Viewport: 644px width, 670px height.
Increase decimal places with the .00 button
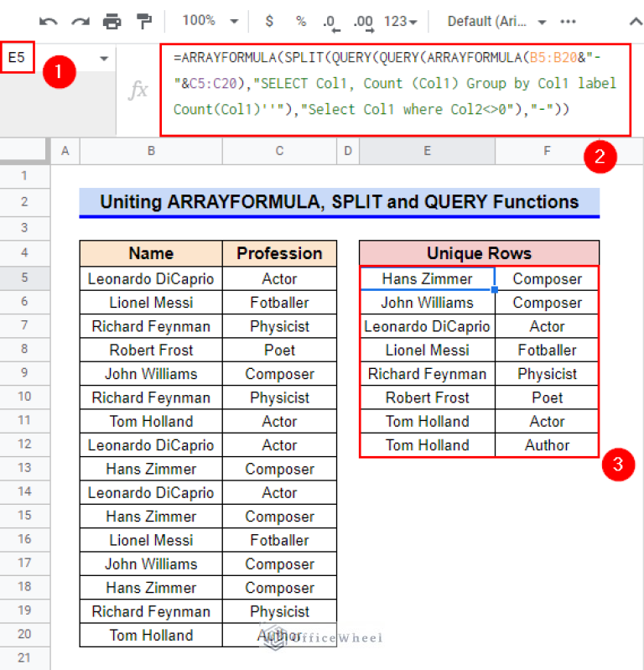[x=363, y=21]
